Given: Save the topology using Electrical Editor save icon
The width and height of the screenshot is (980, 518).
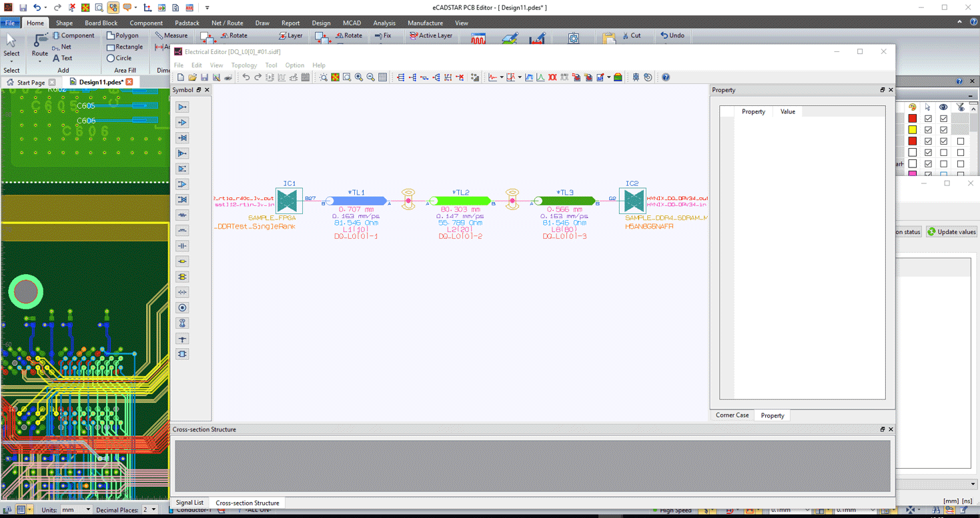Looking at the screenshot, I should point(204,77).
